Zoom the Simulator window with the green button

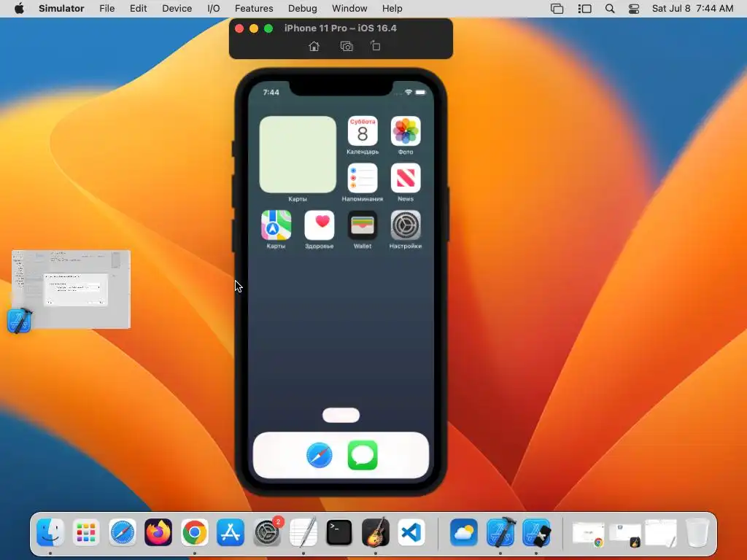point(268,28)
